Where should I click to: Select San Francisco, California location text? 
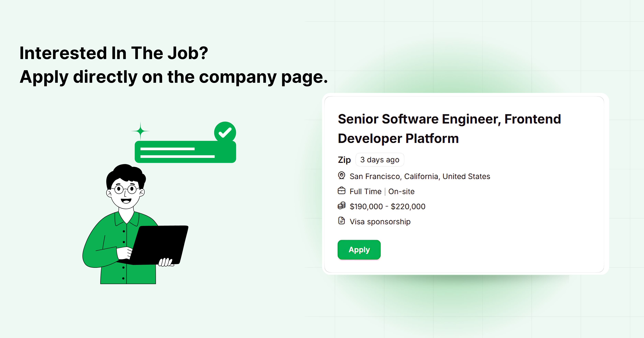(420, 176)
